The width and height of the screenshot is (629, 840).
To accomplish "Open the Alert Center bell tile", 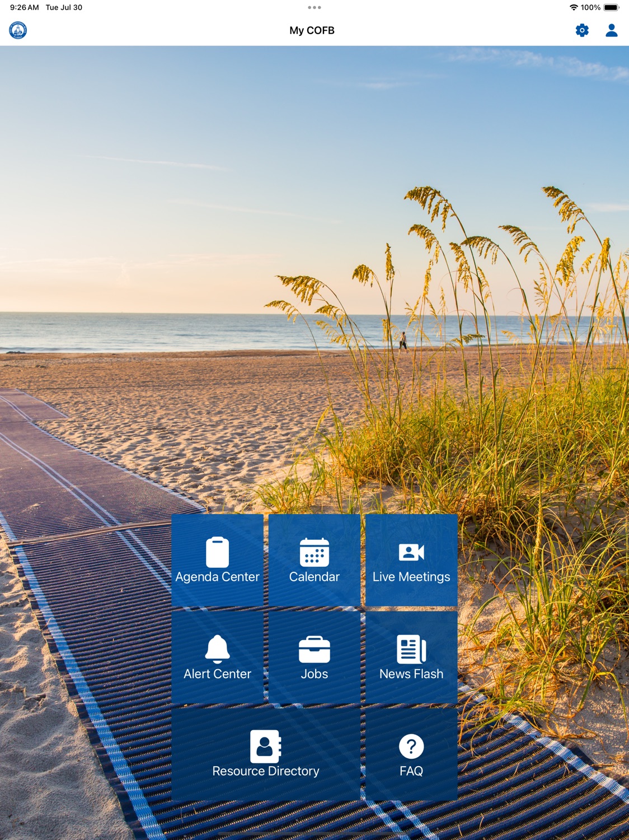I will coord(217,657).
